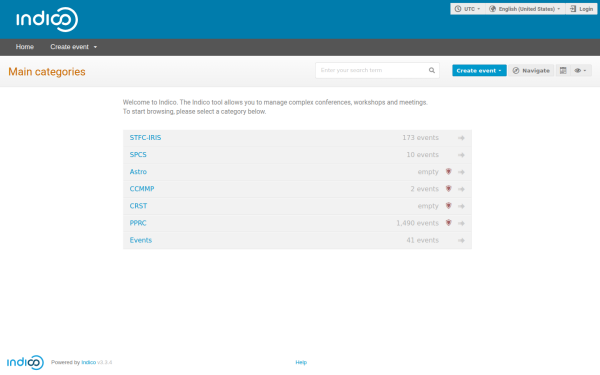Open the Astro category link
Screen dimensions: 600x375
(x=138, y=172)
